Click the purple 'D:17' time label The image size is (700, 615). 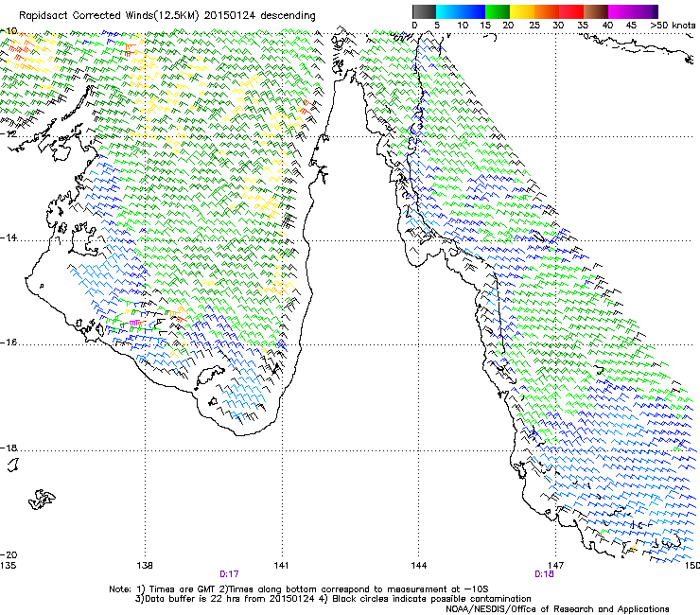click(x=229, y=574)
